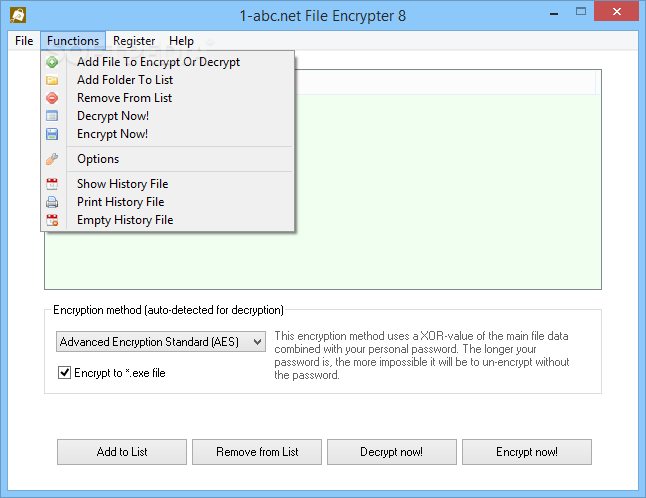
Task: Open the Register menu
Action: coord(134,41)
